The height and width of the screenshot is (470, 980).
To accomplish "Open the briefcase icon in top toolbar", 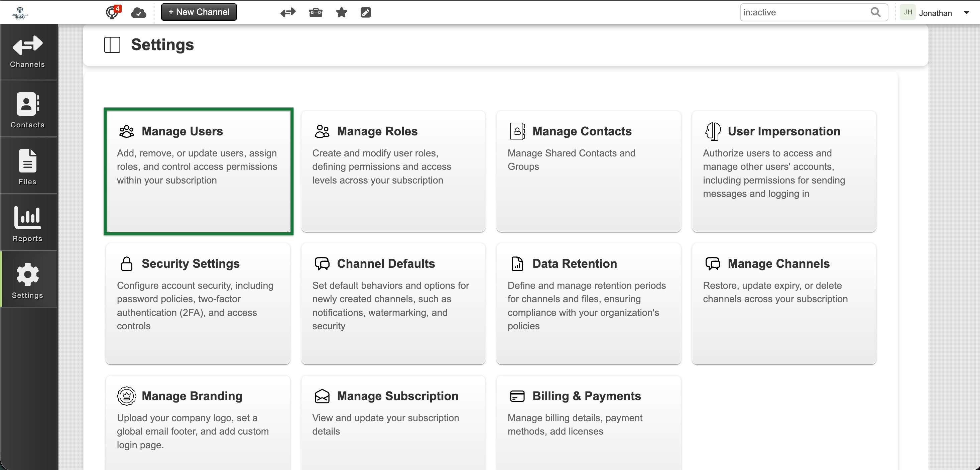I will coord(316,13).
